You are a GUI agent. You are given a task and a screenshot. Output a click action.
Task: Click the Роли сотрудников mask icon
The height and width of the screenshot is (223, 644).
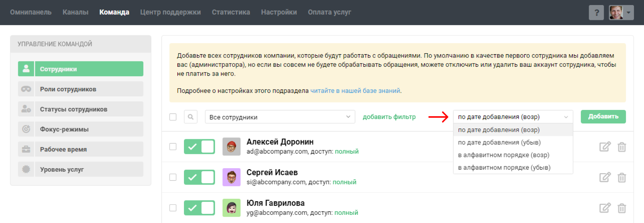click(26, 89)
